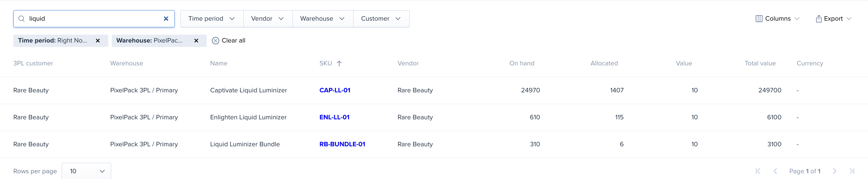Click the Warehouse column header

(127, 63)
